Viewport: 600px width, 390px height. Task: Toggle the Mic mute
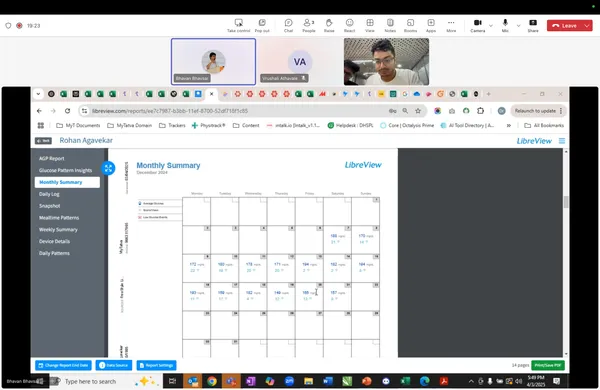505,26
